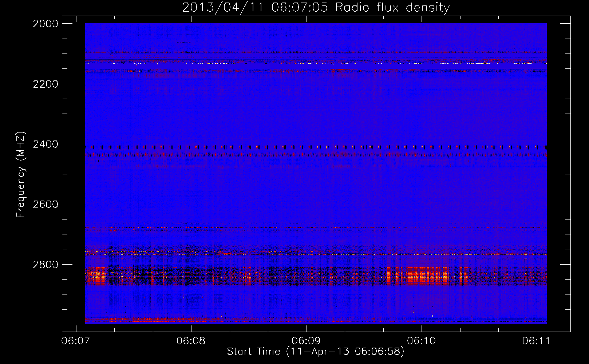Click the 'Start Time (11-Apr-13 06:06:58)' label
589x364 pixels.
pyautogui.click(x=316, y=352)
